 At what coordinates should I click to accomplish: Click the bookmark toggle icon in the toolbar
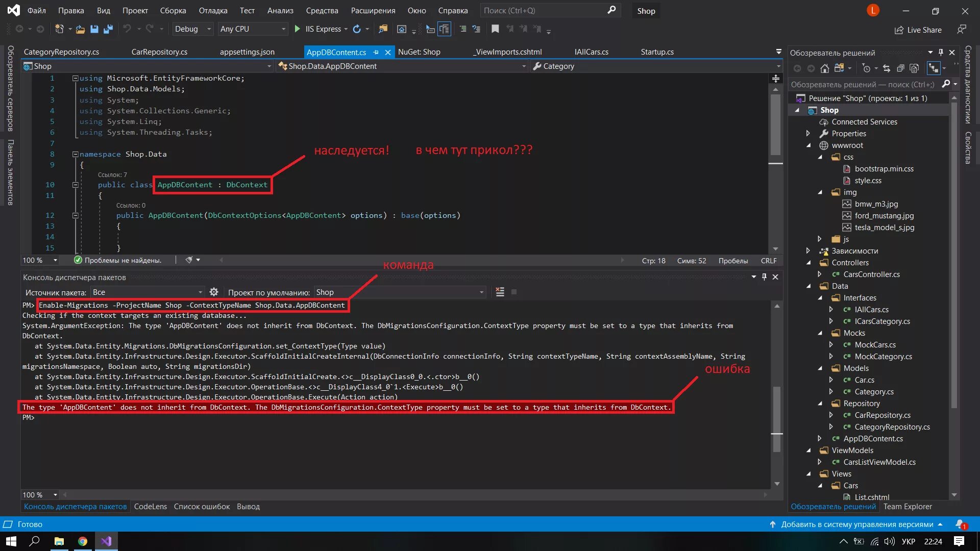click(x=495, y=29)
